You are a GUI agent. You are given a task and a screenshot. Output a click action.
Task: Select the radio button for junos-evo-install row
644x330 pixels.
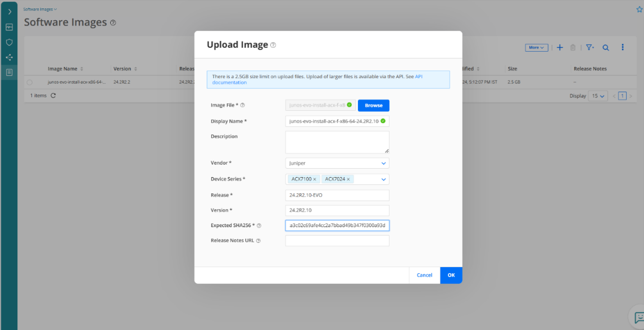[29, 82]
